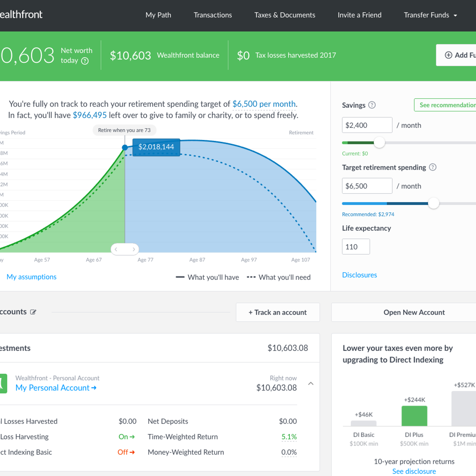Click the Current: $0 savings text
The height and width of the screenshot is (476, 476).
click(355, 154)
